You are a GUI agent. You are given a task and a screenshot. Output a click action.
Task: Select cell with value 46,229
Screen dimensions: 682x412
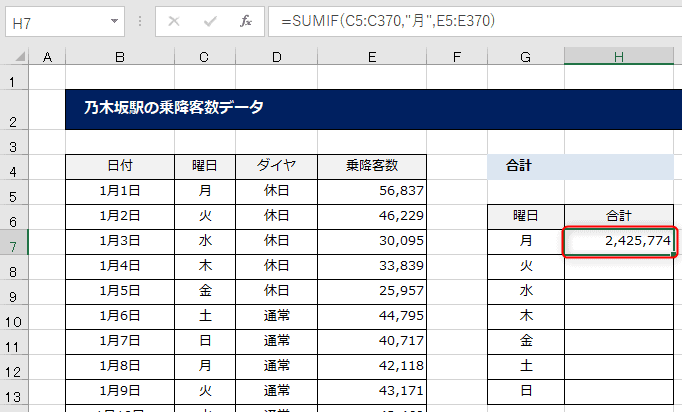point(372,217)
